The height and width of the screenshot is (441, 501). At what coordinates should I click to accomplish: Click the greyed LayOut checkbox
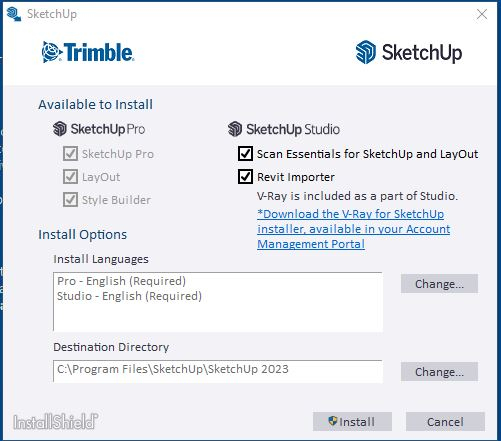70,177
